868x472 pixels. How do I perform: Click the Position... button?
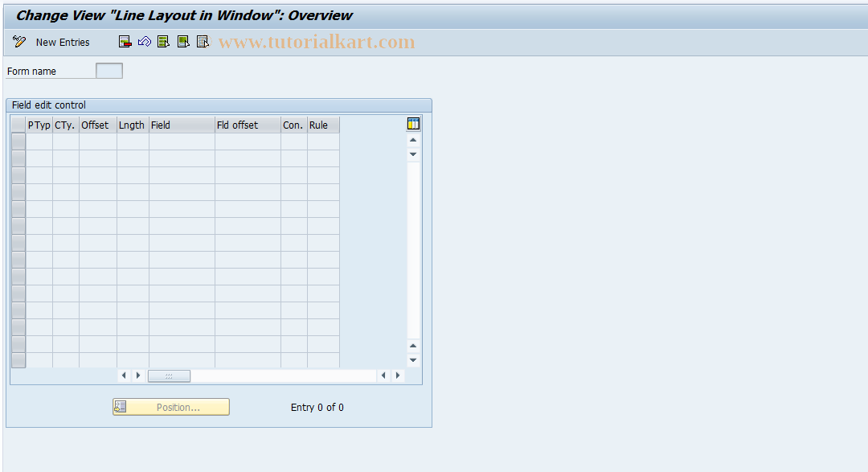pyautogui.click(x=171, y=407)
